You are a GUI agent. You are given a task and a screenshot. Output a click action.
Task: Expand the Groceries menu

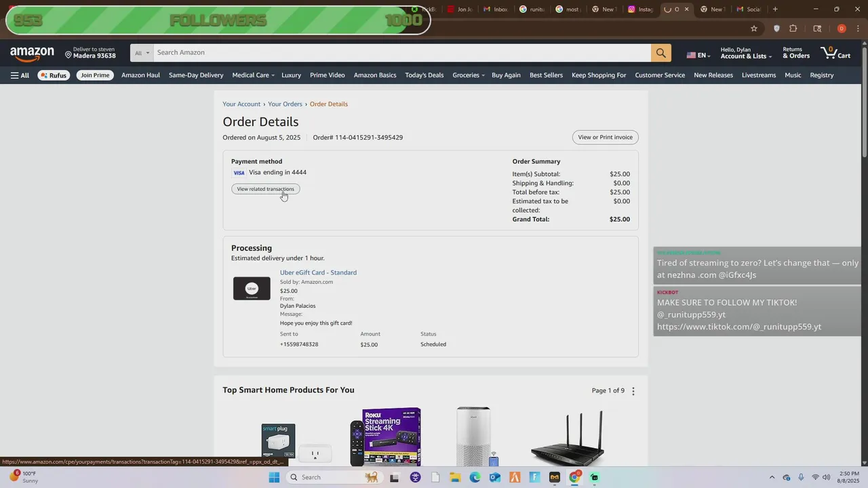pos(469,75)
